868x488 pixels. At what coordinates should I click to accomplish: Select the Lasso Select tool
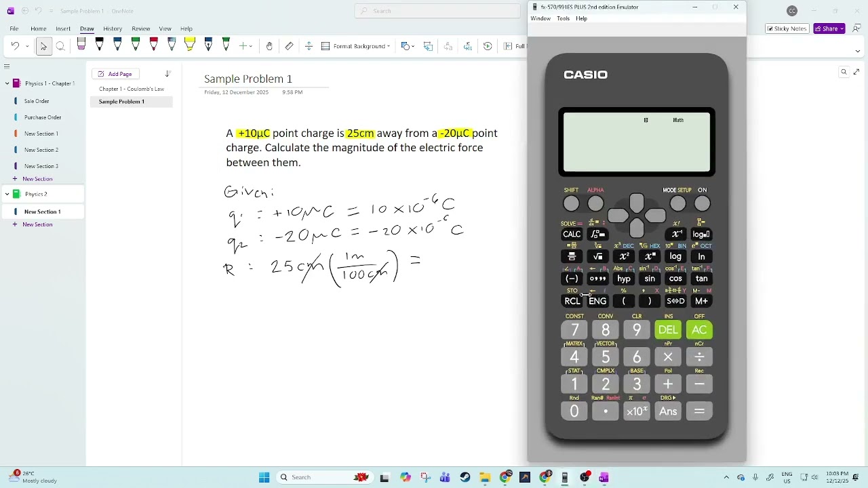pyautogui.click(x=60, y=46)
